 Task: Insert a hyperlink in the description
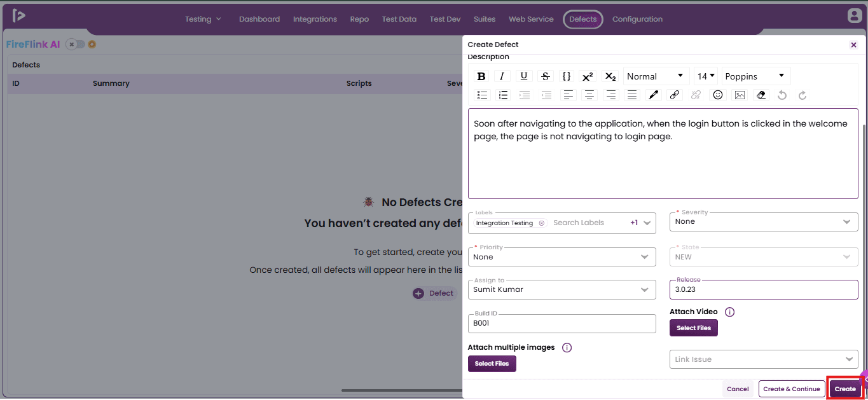[675, 95]
